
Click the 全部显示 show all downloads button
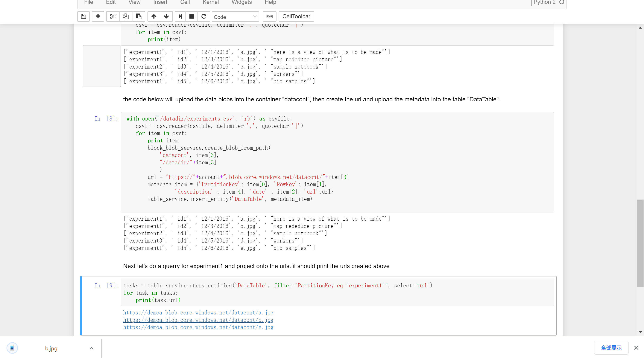click(611, 348)
